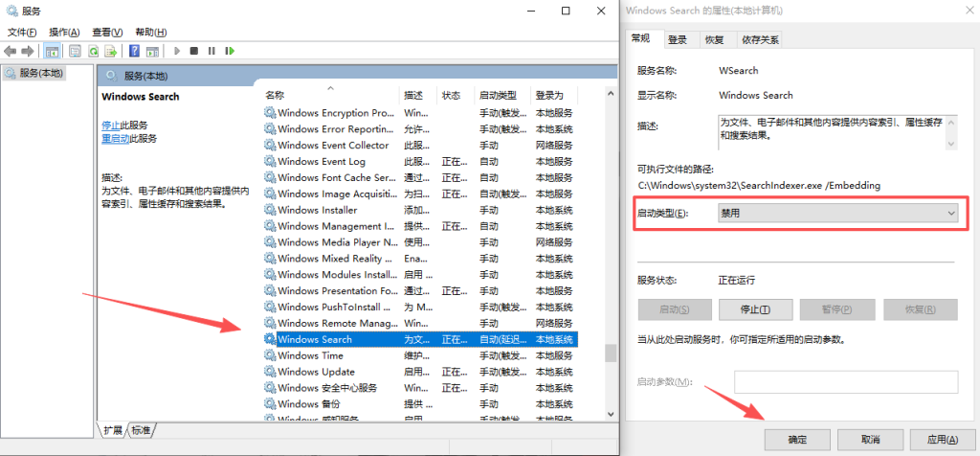Click the Back arrow in the toolbar
Image resolution: width=980 pixels, height=456 pixels.
[x=11, y=51]
